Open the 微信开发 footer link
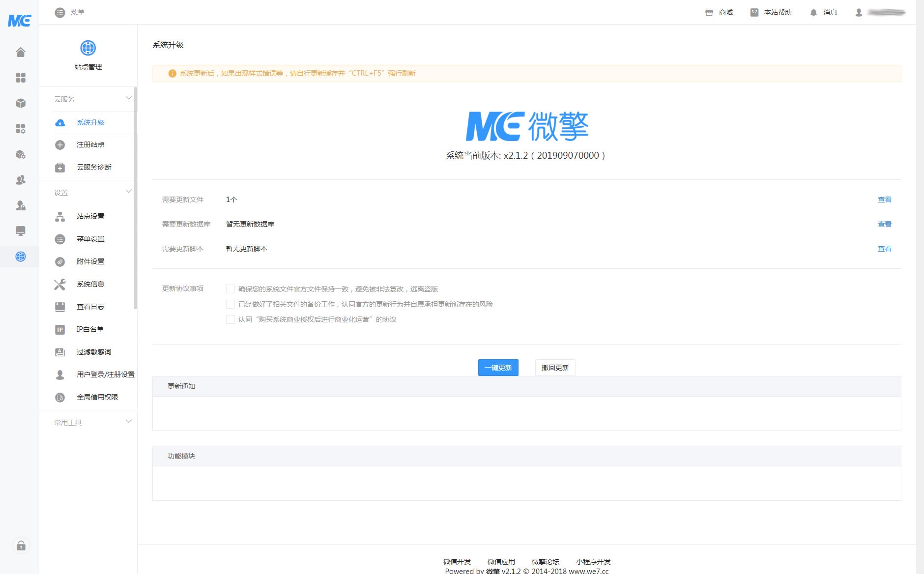This screenshot has height=574, width=924. point(457,562)
